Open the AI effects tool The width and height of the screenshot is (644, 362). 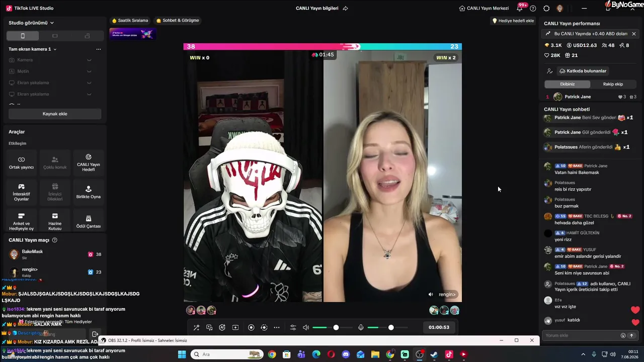coord(222,327)
